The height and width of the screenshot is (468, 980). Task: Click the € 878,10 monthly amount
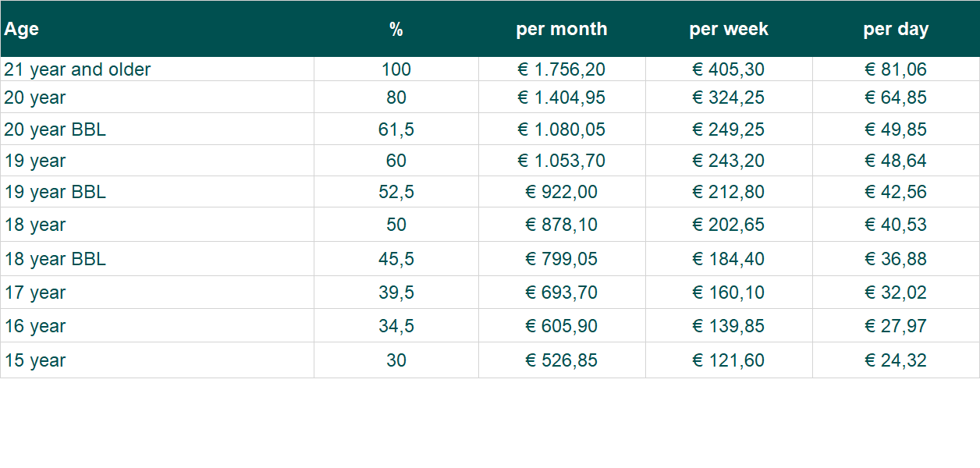click(x=561, y=225)
